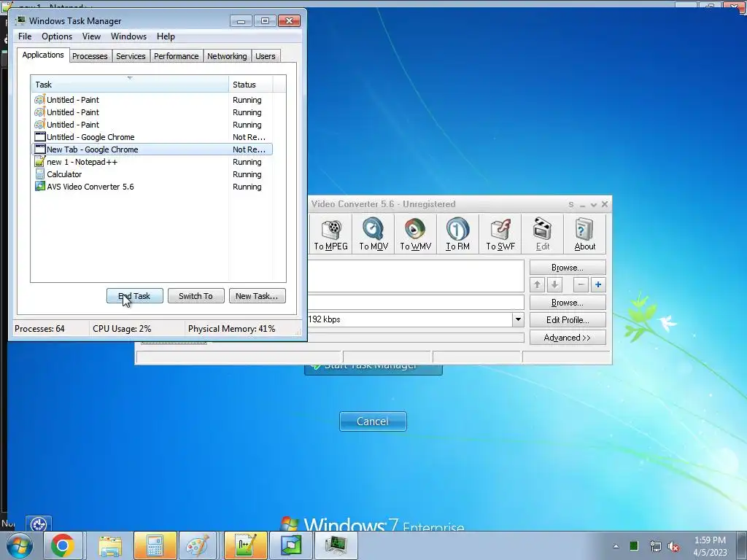The height and width of the screenshot is (560, 747).
Task: Click the output file path field
Action: click(x=416, y=302)
